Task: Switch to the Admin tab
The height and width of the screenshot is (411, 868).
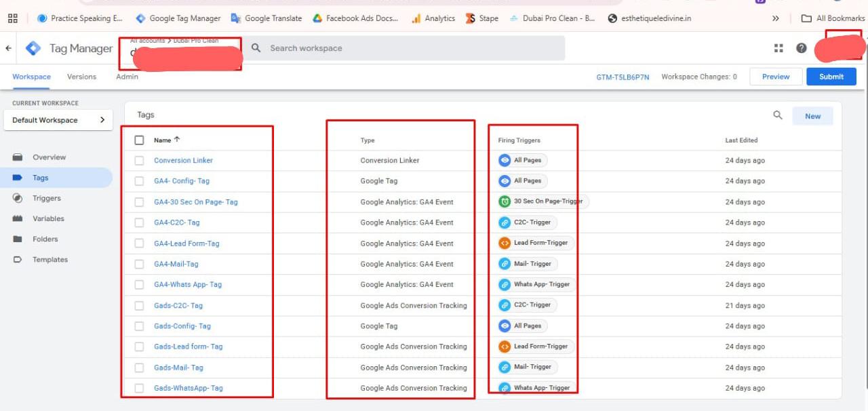Action: [127, 77]
